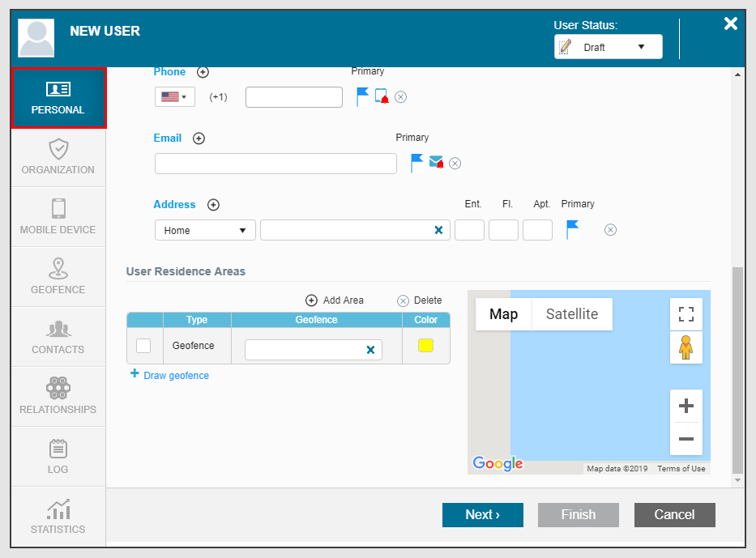Click the Next button
The height and width of the screenshot is (558, 756).
click(x=482, y=515)
